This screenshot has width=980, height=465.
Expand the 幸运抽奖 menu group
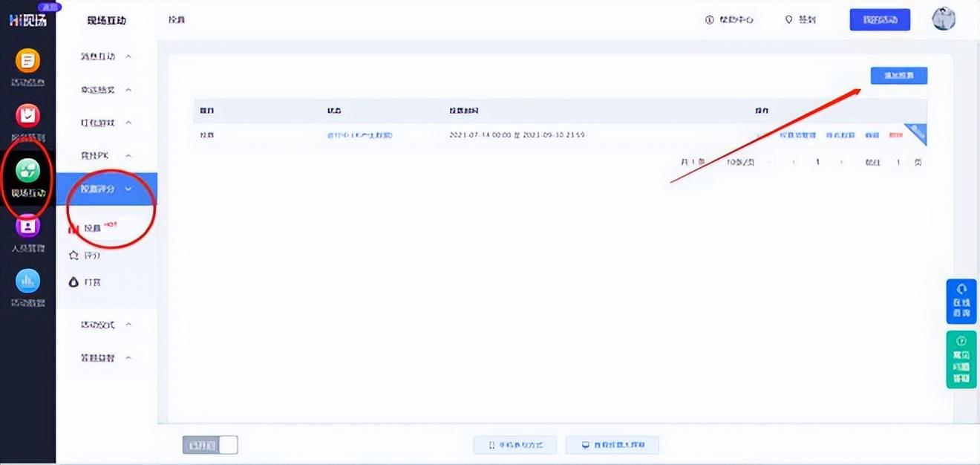point(106,90)
